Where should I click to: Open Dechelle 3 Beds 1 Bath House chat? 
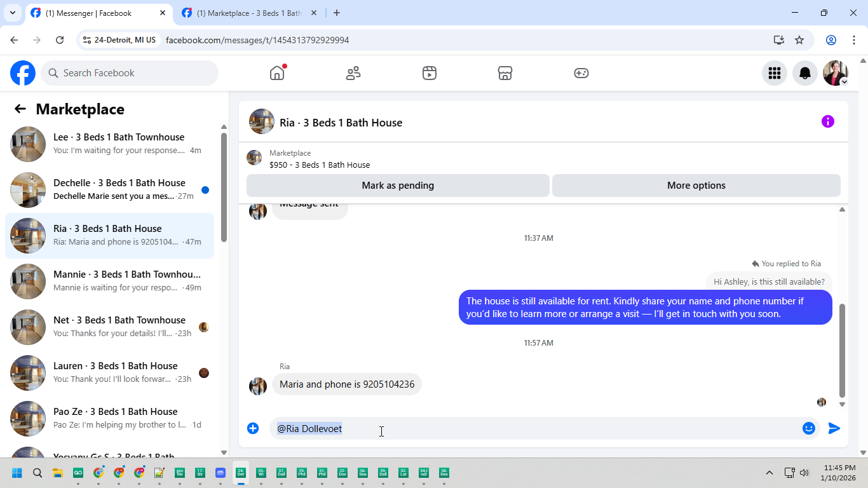(x=109, y=190)
